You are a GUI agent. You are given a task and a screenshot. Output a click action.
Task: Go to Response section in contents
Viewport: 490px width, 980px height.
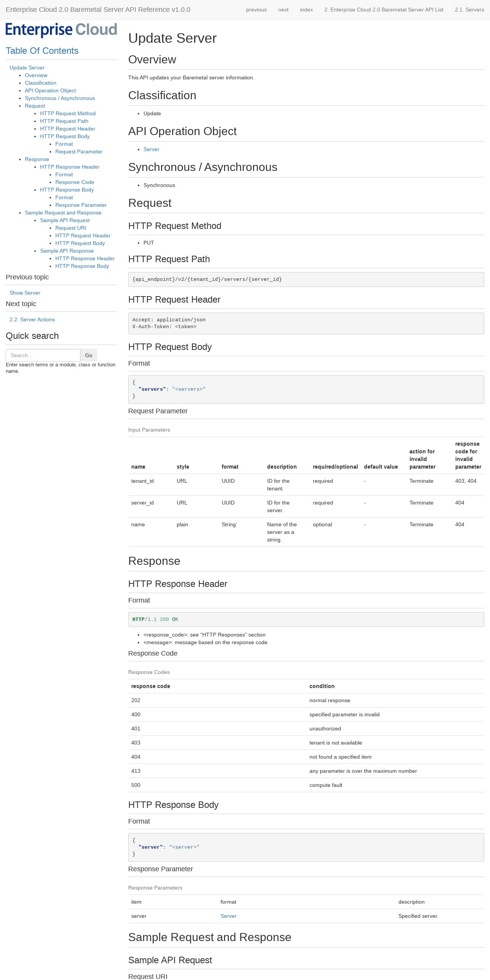(37, 159)
